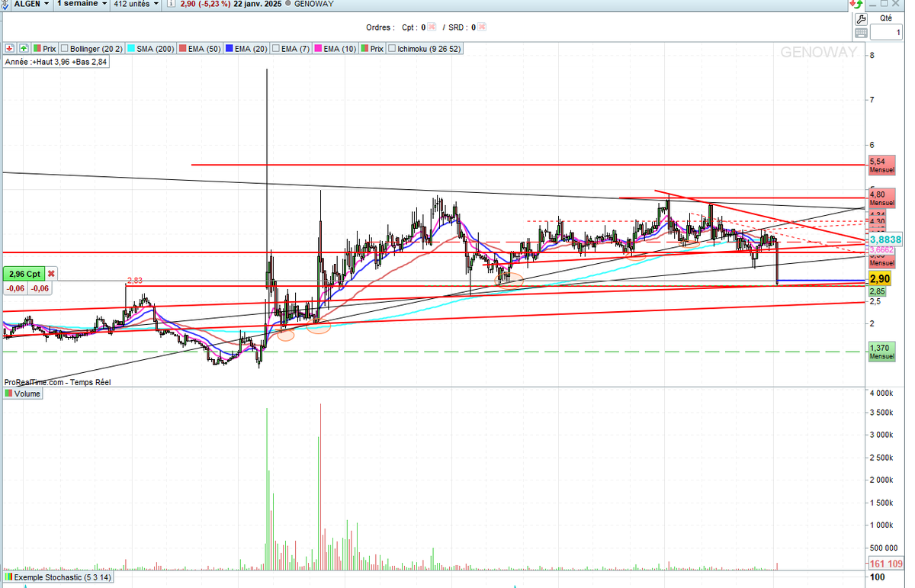Screen dimensions: 915x588
Task: Cancel SRD orders with the red X
Action: [x=483, y=27]
